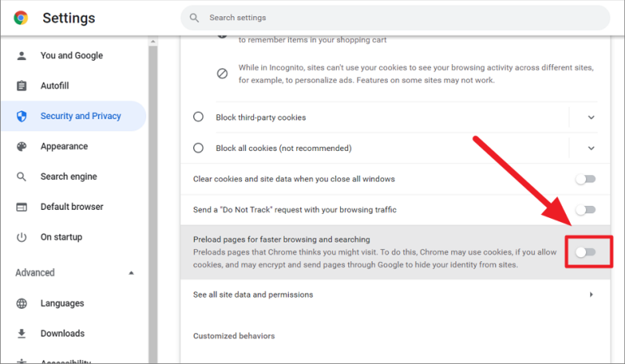Click the Security and Privacy shield icon
Screen dimensions: 625x364
click(22, 116)
